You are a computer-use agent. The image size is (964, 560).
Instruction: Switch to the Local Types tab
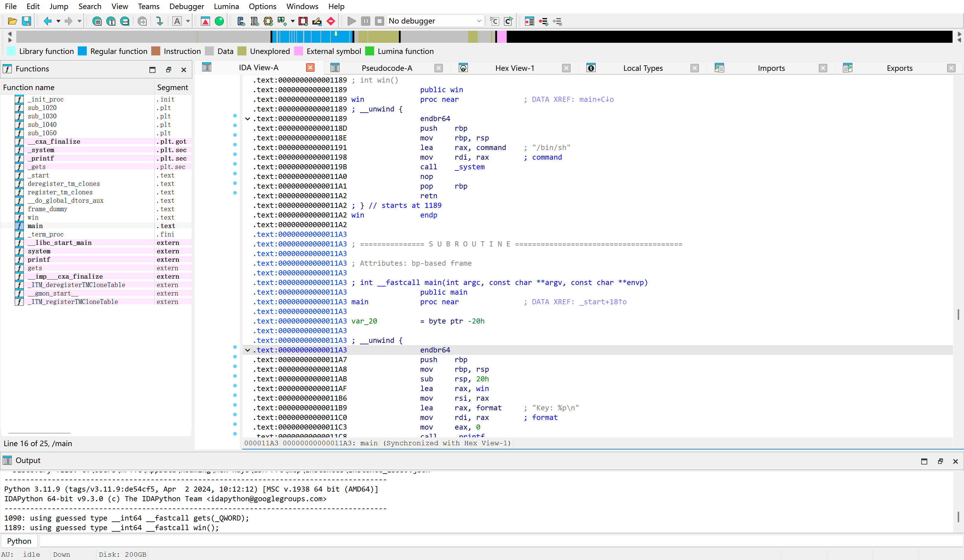coord(643,68)
